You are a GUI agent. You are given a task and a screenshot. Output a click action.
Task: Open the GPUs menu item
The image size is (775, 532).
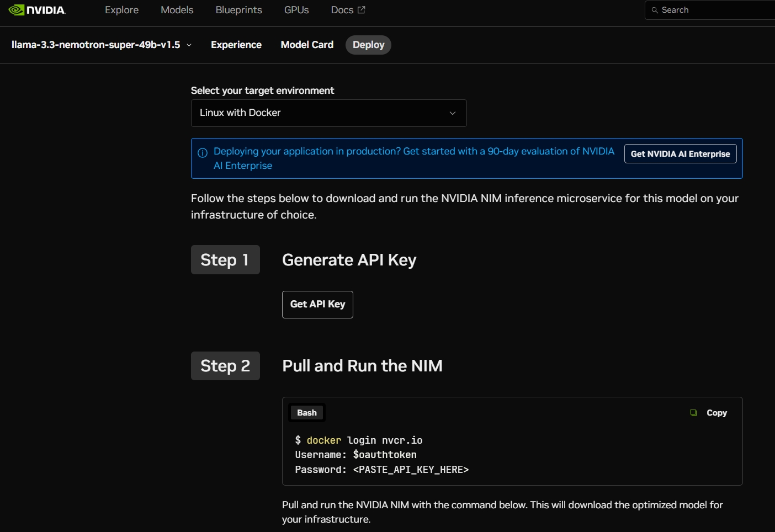click(x=296, y=10)
